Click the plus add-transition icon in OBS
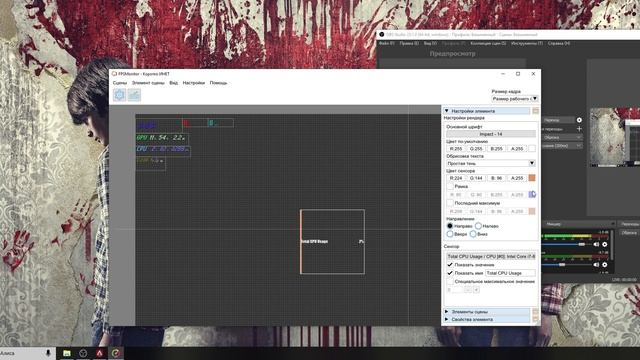640x360 pixels. [579, 129]
